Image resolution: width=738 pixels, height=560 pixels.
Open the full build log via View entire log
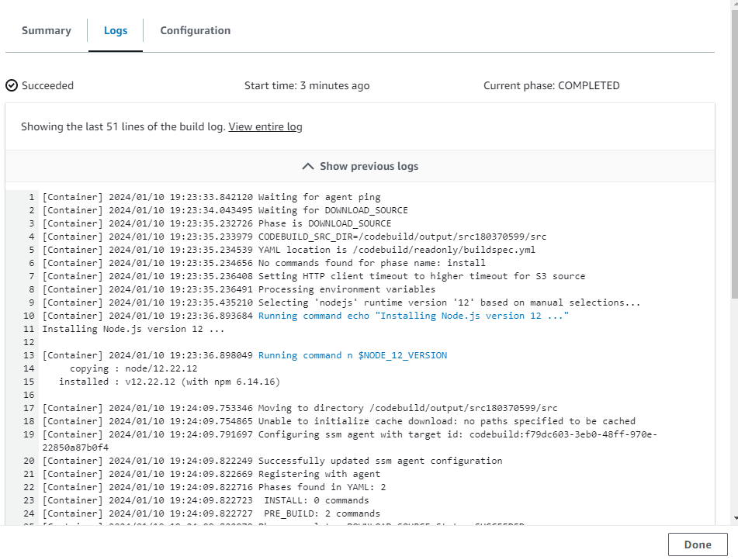click(x=265, y=126)
